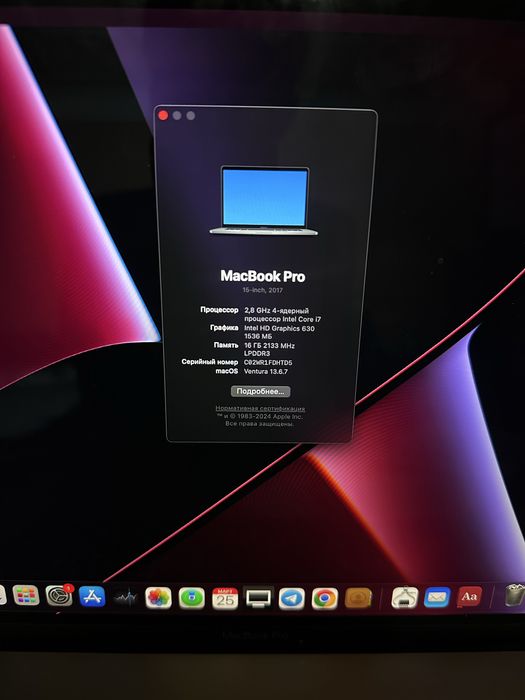Click the Ventura 13.6.7 macOS version text
The width and height of the screenshot is (525, 700).
click(x=266, y=371)
